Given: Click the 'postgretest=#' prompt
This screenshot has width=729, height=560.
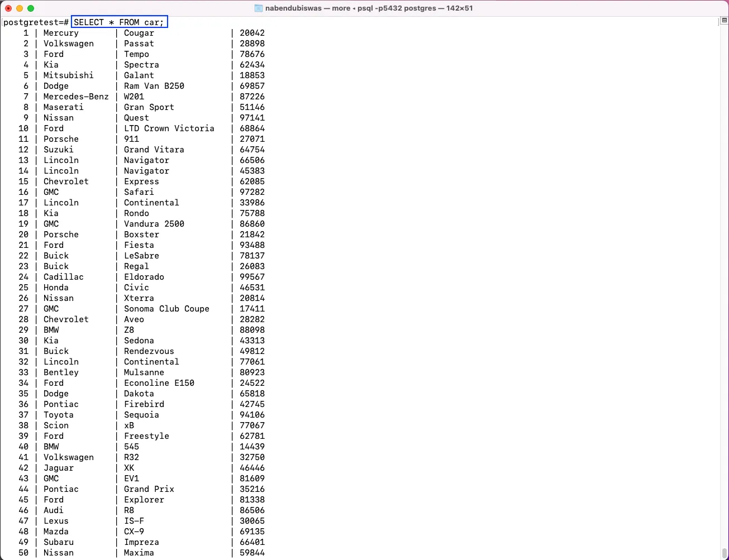Looking at the screenshot, I should coord(36,22).
